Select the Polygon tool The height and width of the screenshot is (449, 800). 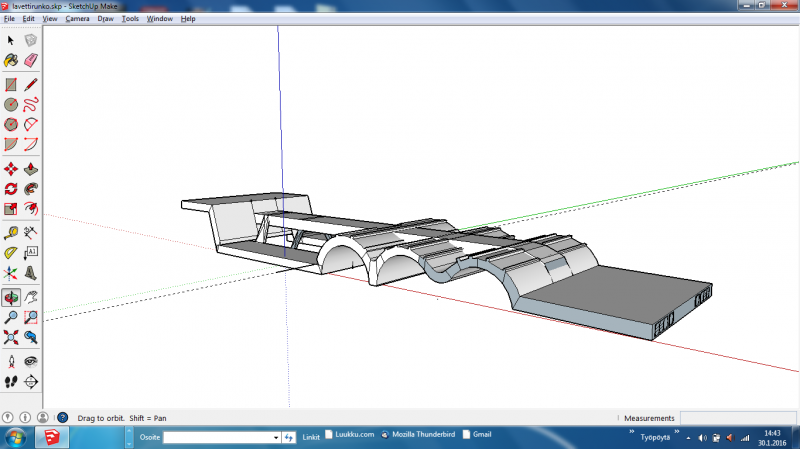pos(11,124)
